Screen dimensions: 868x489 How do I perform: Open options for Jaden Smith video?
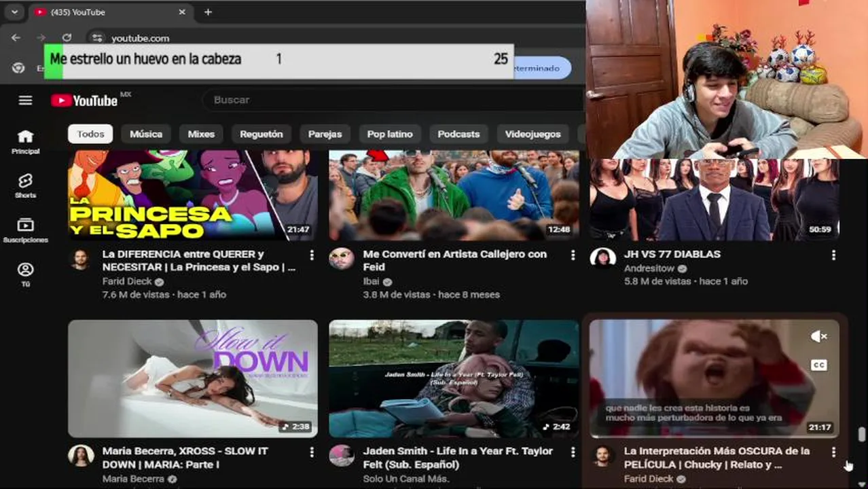coord(573,452)
